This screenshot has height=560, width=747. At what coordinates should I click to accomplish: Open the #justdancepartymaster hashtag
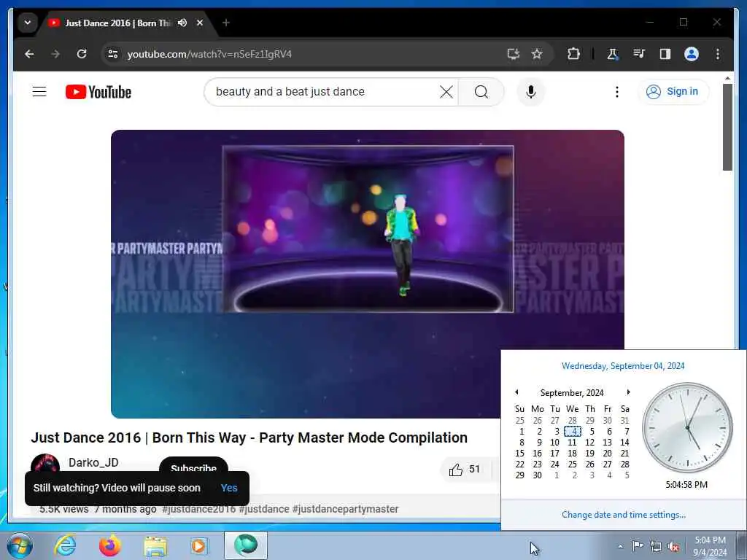pyautogui.click(x=345, y=509)
